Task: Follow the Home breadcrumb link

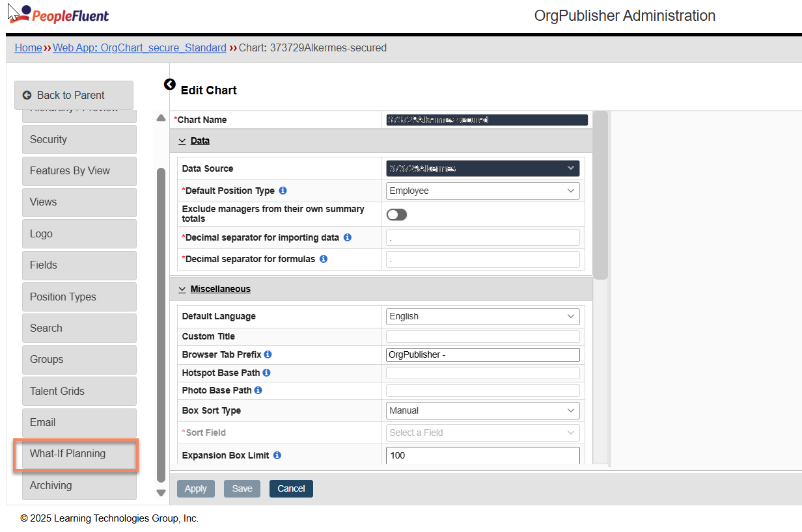Action: point(28,47)
